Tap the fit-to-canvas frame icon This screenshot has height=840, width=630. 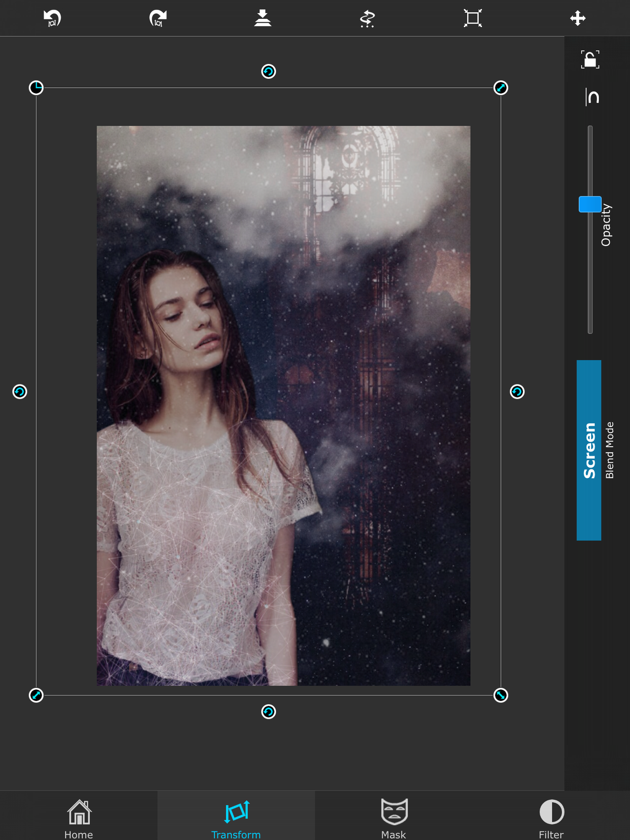point(472,18)
